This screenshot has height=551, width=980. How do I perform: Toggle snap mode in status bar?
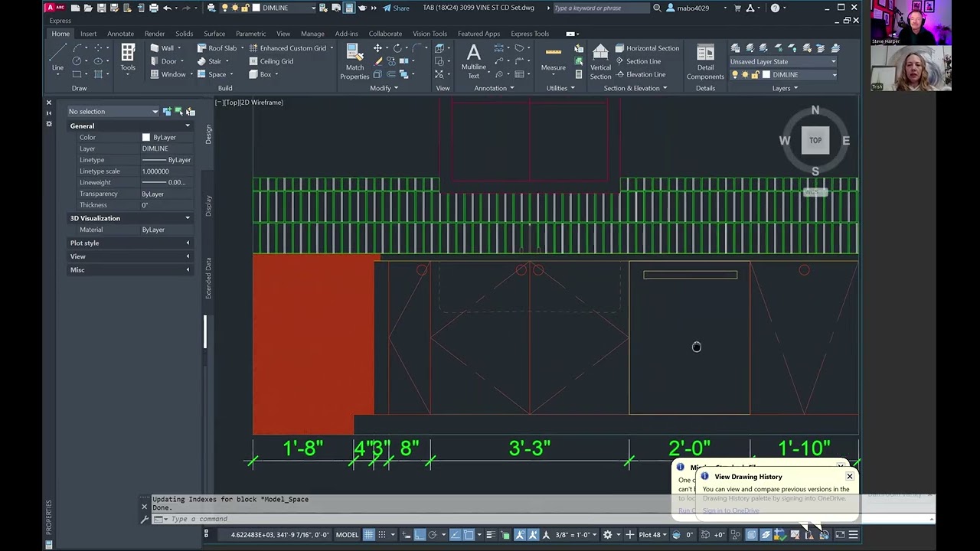pos(381,535)
